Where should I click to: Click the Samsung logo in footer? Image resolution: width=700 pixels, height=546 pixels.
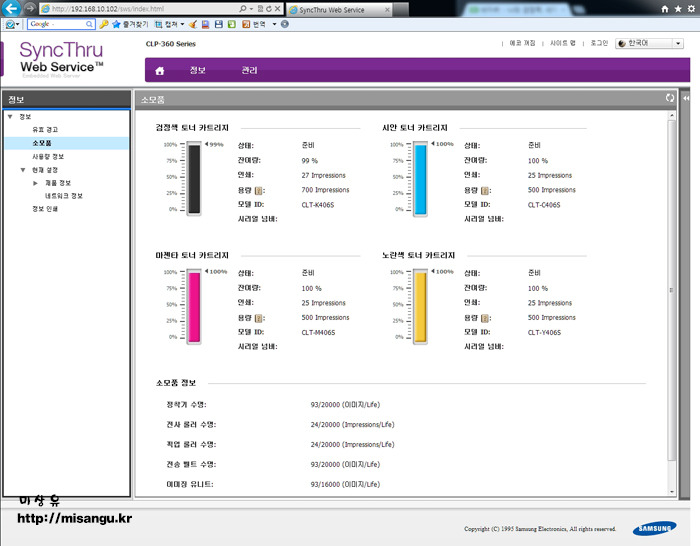(x=654, y=529)
